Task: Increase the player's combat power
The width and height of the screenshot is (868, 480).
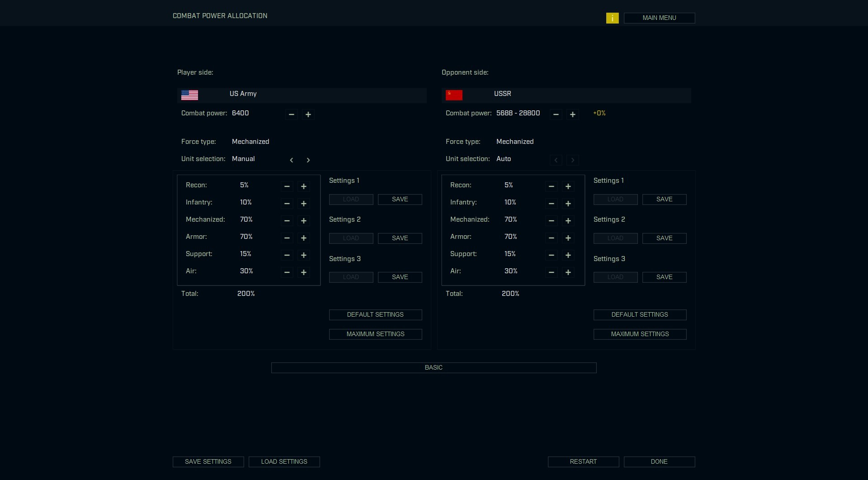Action: pos(308,114)
